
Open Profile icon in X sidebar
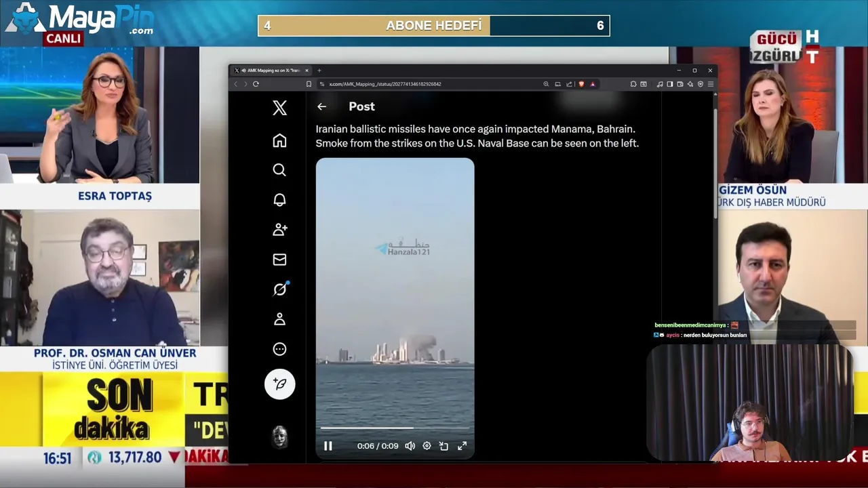click(279, 319)
